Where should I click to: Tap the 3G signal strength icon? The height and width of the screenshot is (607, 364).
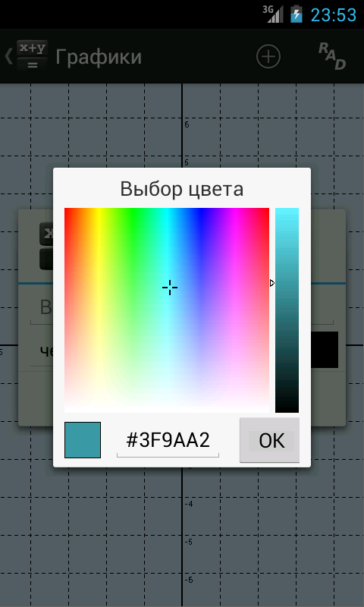point(273,14)
